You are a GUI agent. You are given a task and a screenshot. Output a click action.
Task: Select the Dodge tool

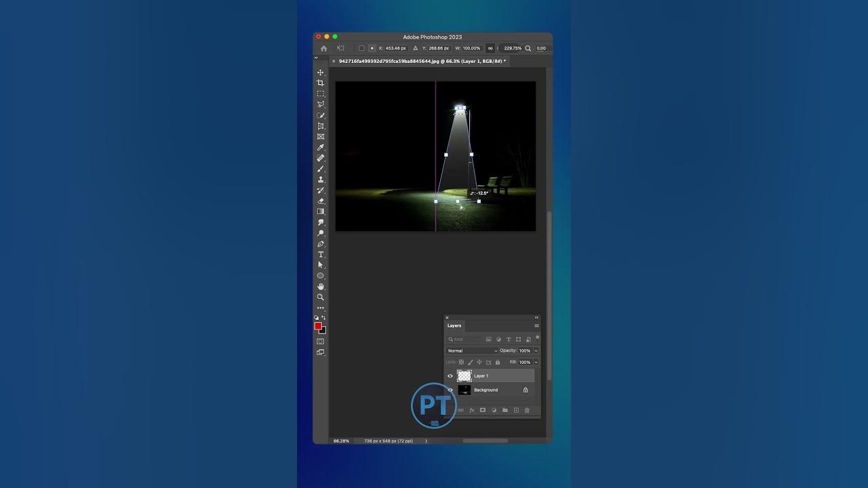point(321,233)
